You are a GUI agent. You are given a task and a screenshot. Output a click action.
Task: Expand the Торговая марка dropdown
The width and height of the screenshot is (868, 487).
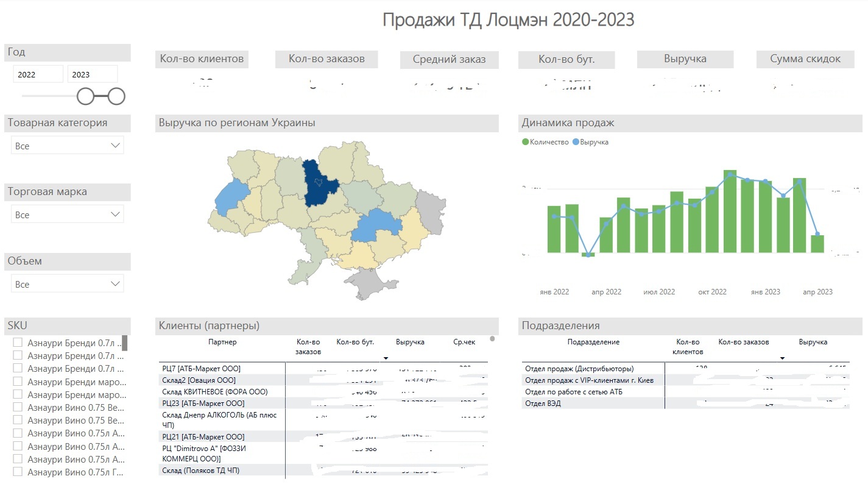pos(68,215)
